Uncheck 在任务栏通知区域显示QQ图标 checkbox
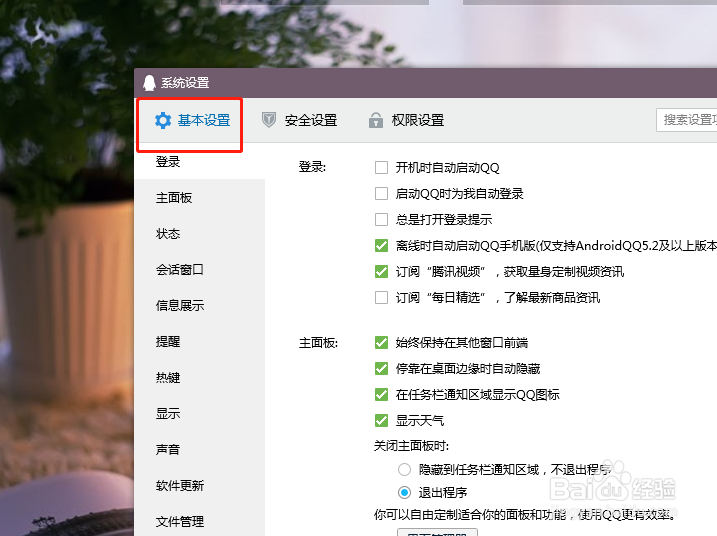717x536 pixels. 381,394
